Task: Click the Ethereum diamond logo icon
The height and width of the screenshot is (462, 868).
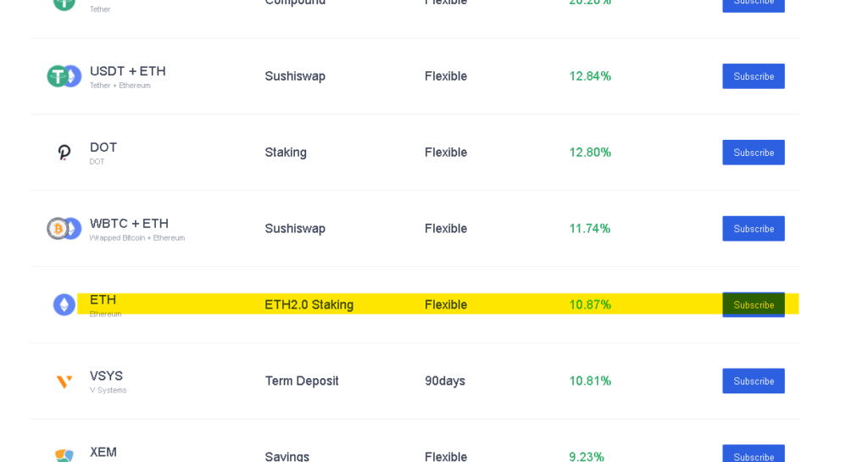Action: pos(64,305)
